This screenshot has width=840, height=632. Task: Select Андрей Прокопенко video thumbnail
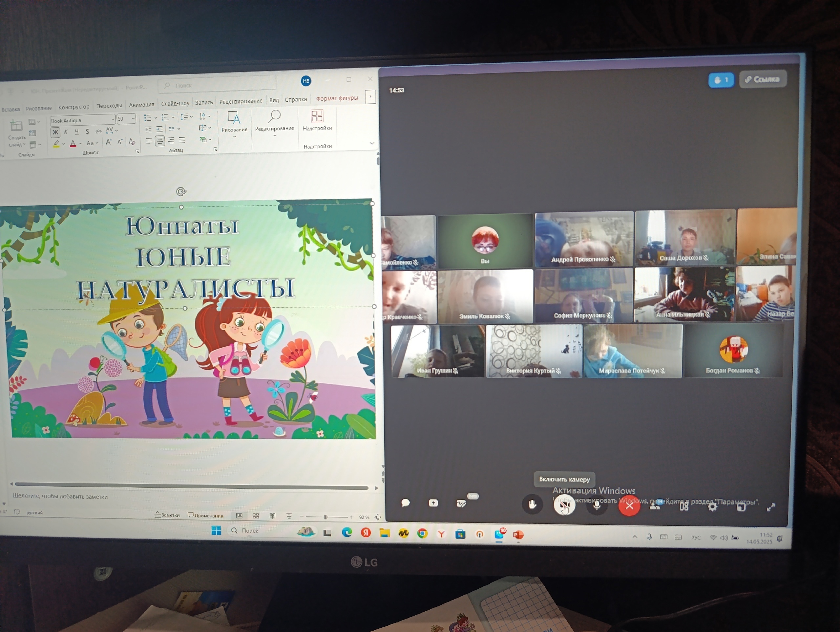tap(584, 239)
